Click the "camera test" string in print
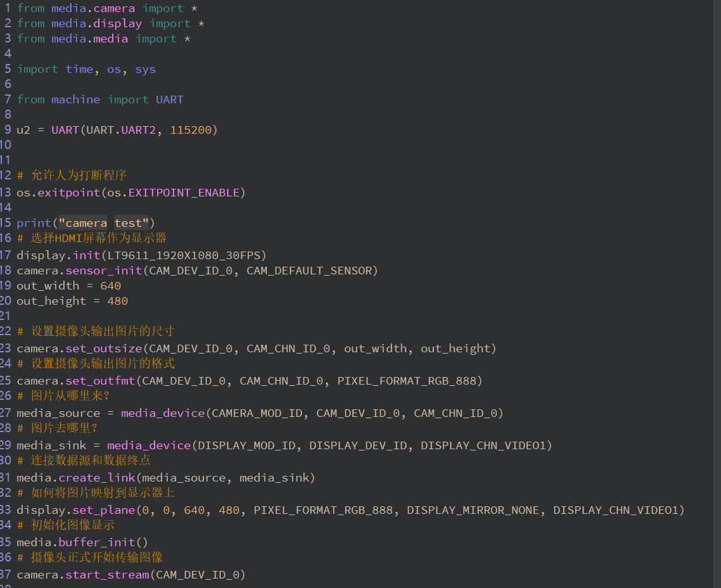The width and height of the screenshot is (721, 588). click(x=103, y=223)
